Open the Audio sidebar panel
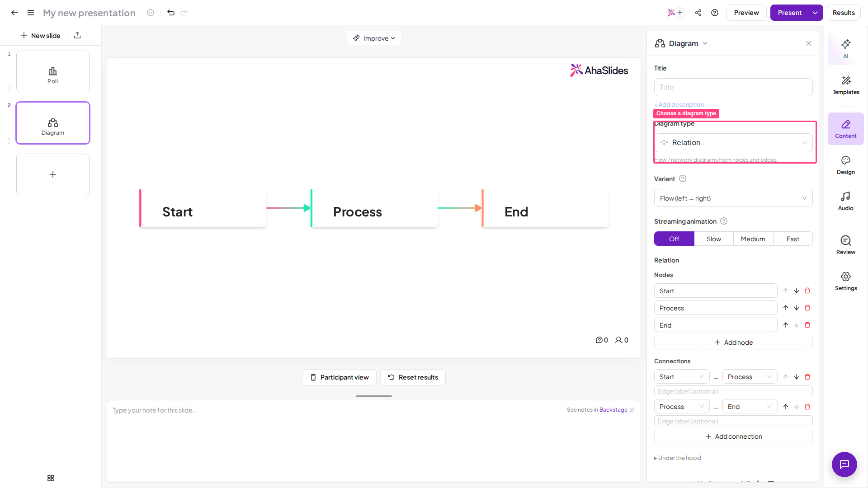 [x=845, y=202]
